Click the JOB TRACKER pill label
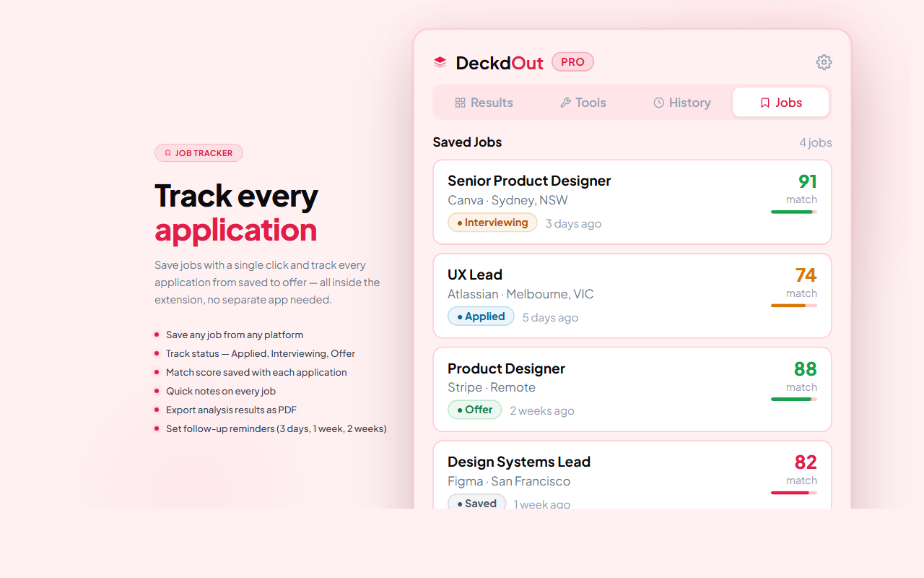The image size is (924, 578). [x=199, y=152]
